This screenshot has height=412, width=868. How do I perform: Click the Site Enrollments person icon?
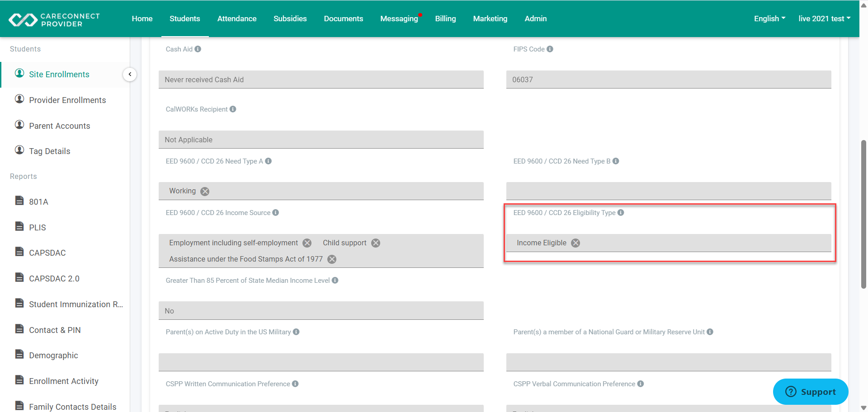19,73
